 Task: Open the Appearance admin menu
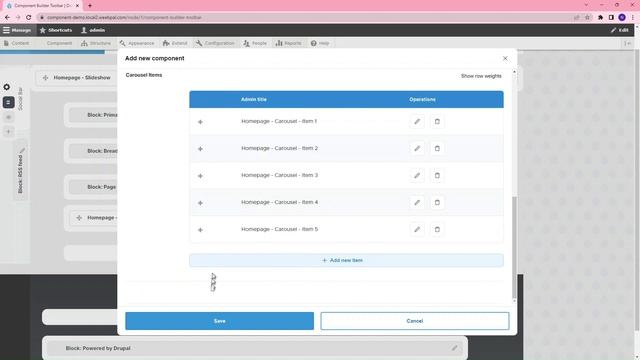137,43
